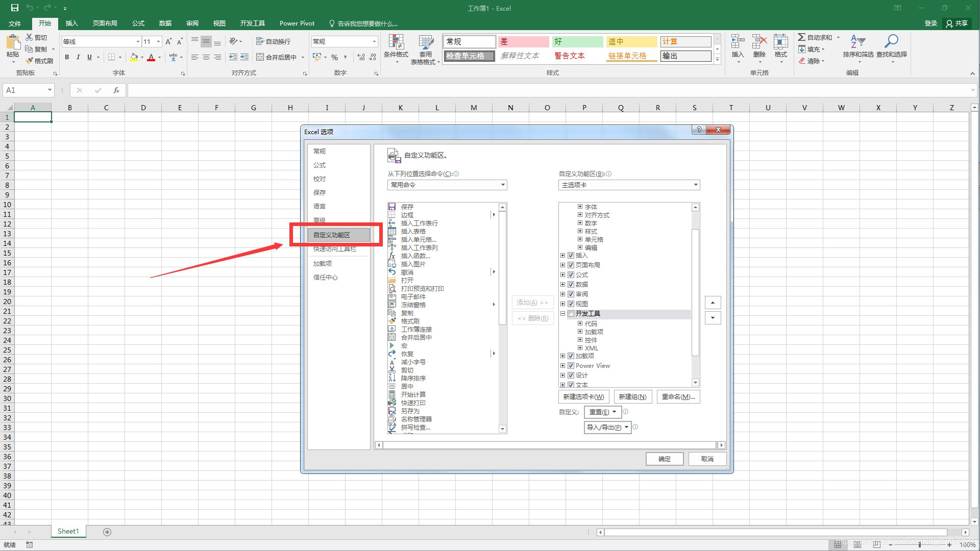Viewport: 980px width, 551px height.
Task: Toggle bold formatting in ribbon
Action: pos(67,57)
